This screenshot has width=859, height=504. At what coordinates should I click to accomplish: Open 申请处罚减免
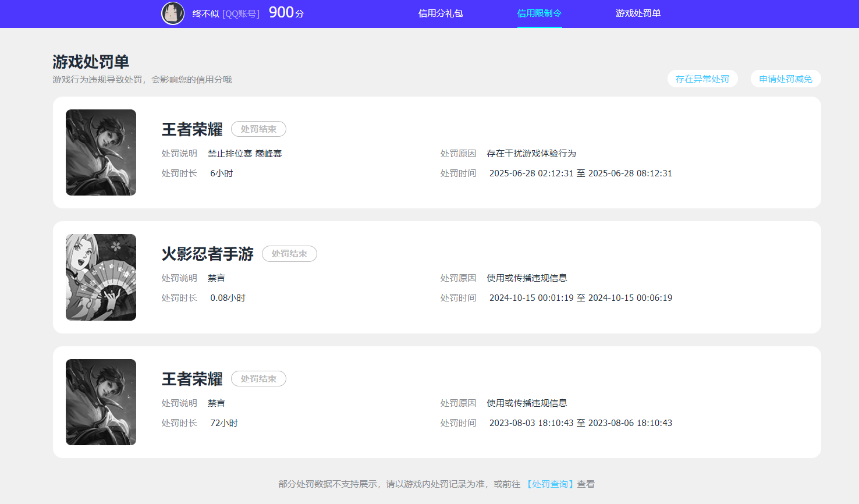tap(786, 79)
